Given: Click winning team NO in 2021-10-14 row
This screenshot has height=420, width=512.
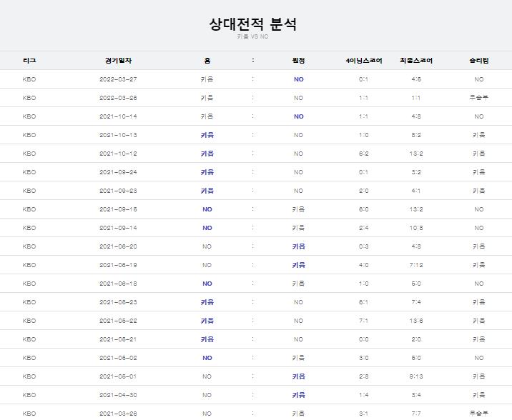Looking at the screenshot, I should pos(479,116).
